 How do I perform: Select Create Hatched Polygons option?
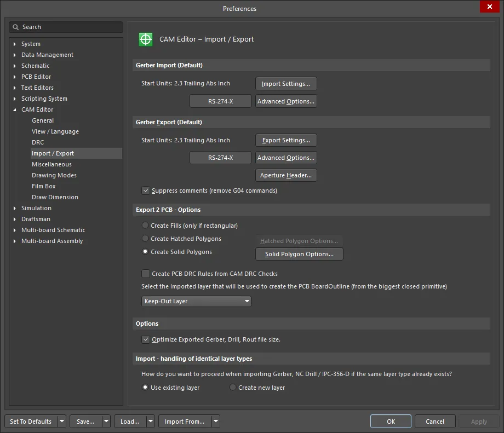pos(145,238)
